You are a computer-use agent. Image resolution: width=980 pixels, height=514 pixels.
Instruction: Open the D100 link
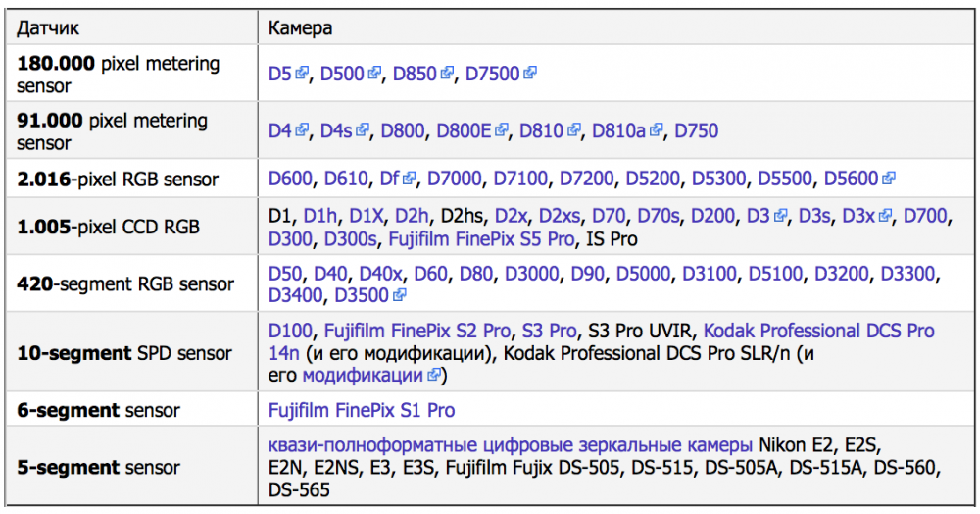290,331
